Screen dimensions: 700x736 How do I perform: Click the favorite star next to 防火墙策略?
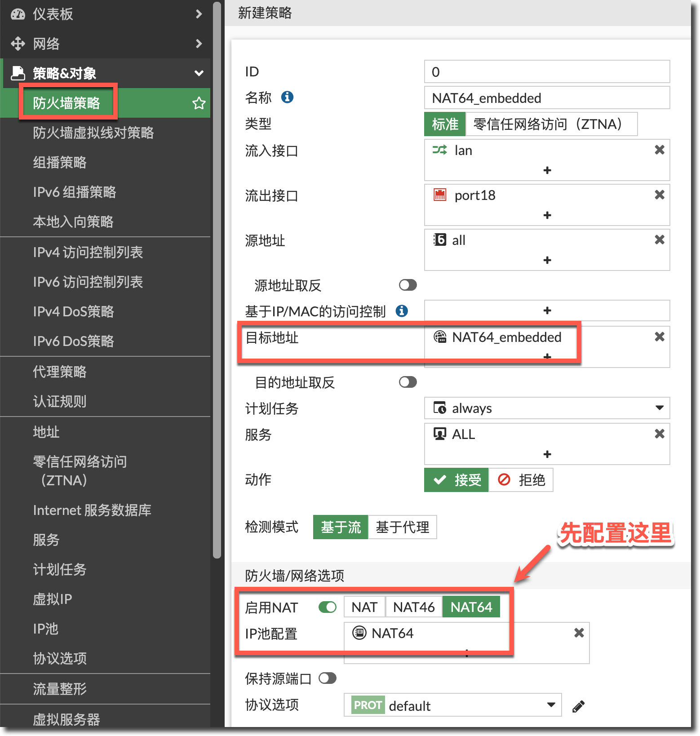[199, 103]
